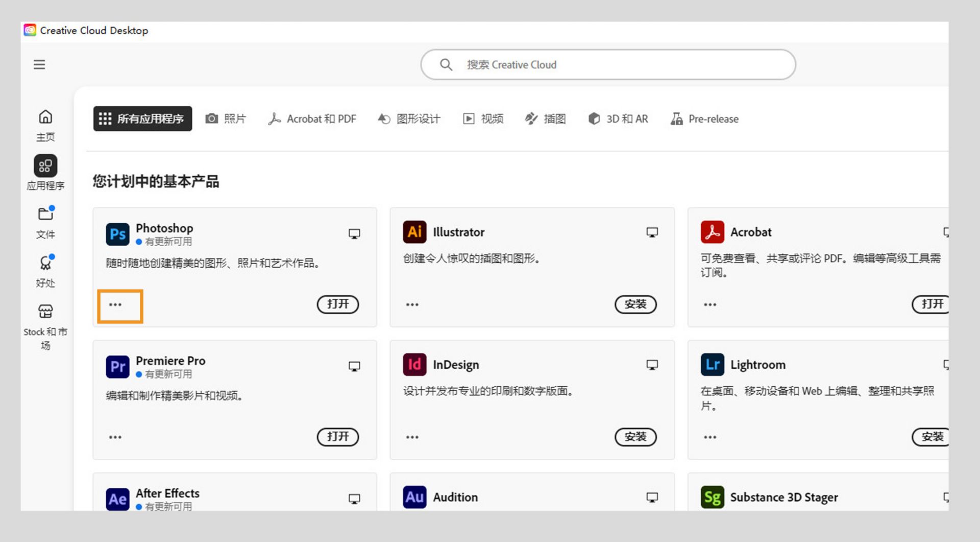Click the Photoshop Ps app icon

pyautogui.click(x=118, y=234)
